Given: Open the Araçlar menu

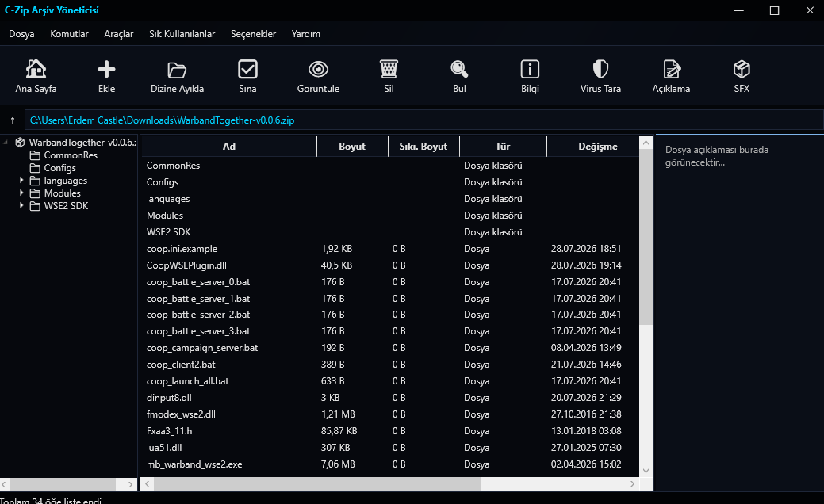Looking at the screenshot, I should pos(119,34).
